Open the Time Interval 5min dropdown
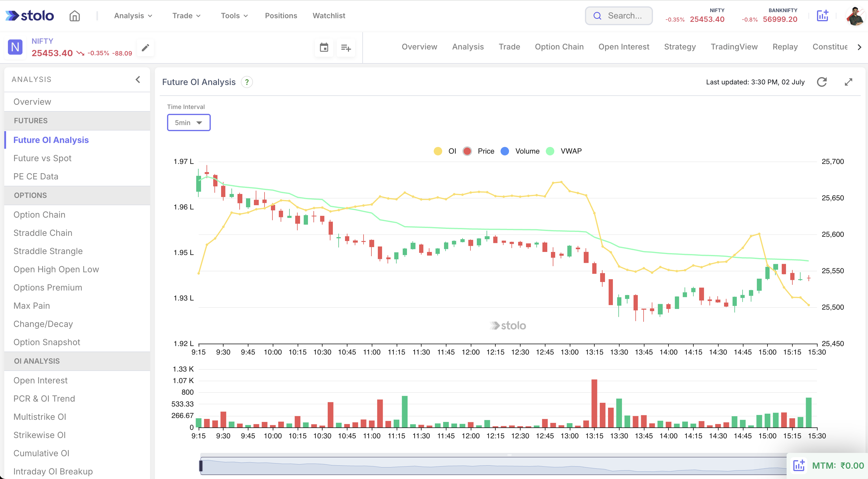 tap(189, 123)
